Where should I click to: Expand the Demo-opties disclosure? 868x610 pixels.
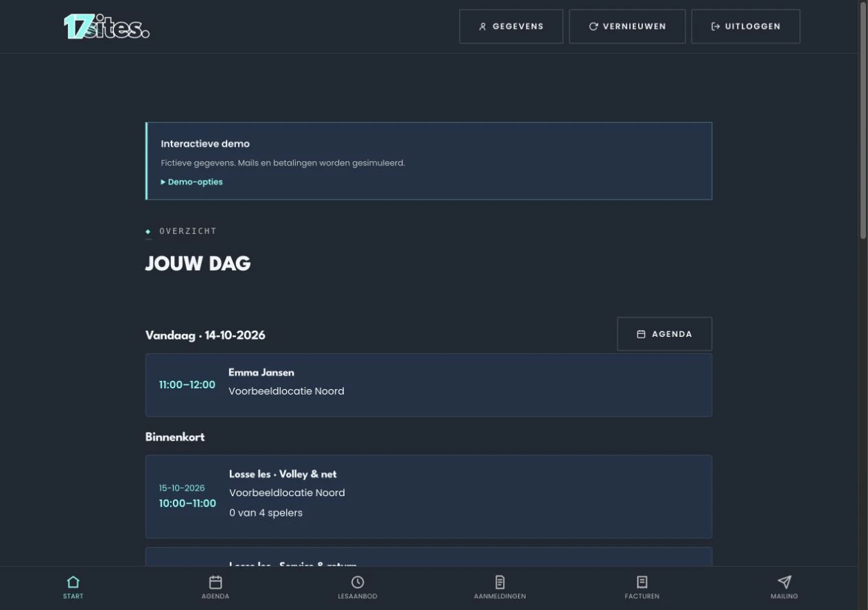191,182
